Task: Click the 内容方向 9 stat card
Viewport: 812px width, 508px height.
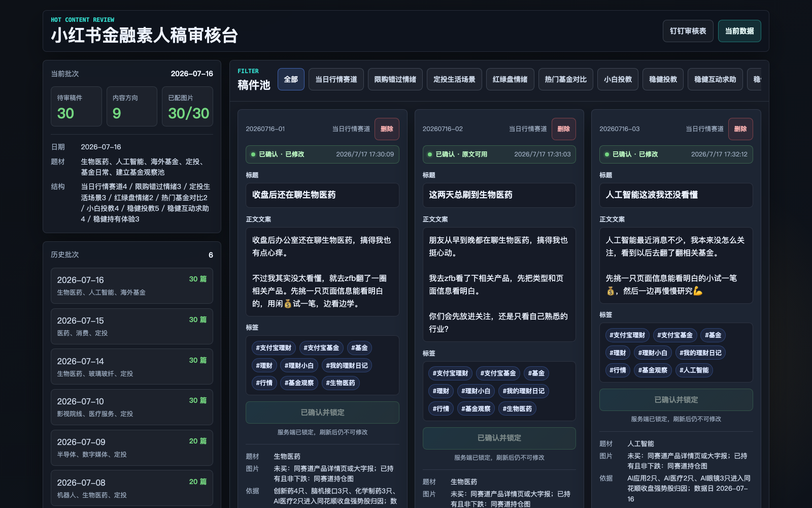Action: click(132, 107)
